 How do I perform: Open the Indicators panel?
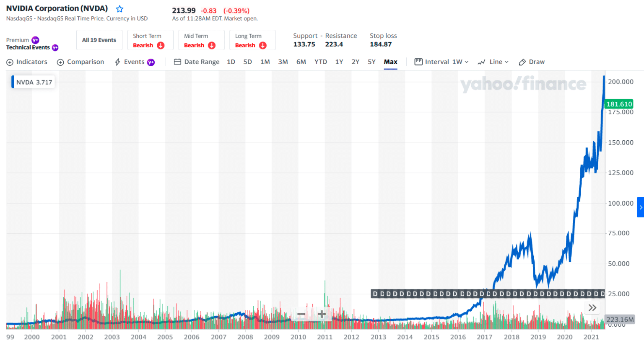tap(26, 62)
